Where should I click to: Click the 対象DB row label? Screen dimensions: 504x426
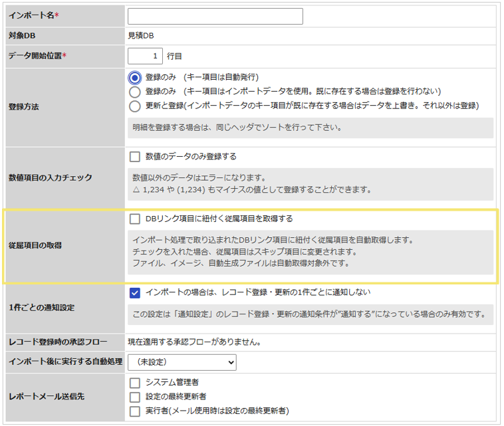coord(22,36)
